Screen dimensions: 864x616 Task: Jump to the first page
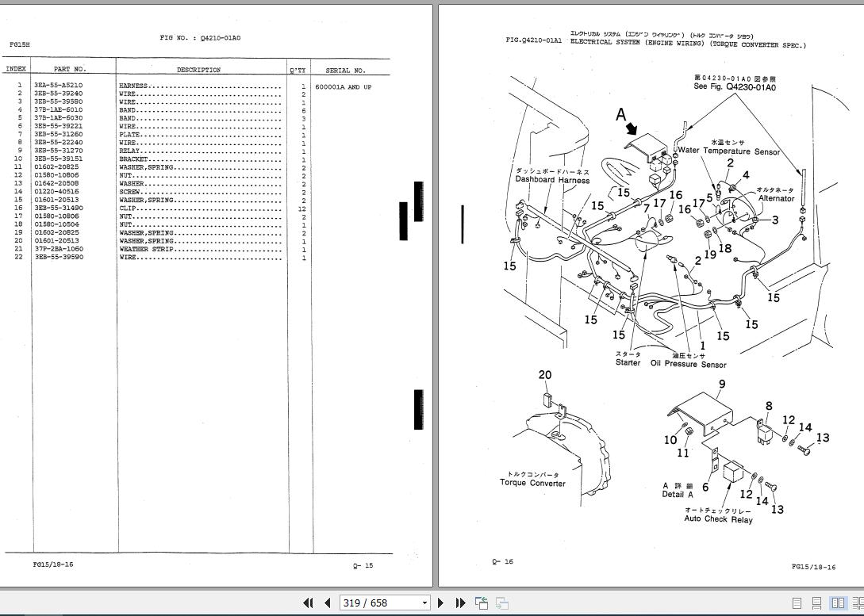tap(309, 603)
